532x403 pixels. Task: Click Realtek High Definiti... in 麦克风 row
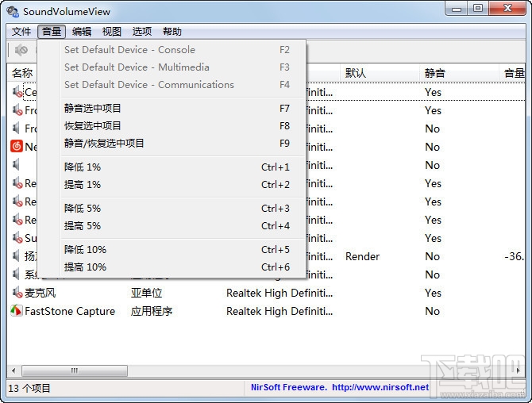(x=279, y=293)
